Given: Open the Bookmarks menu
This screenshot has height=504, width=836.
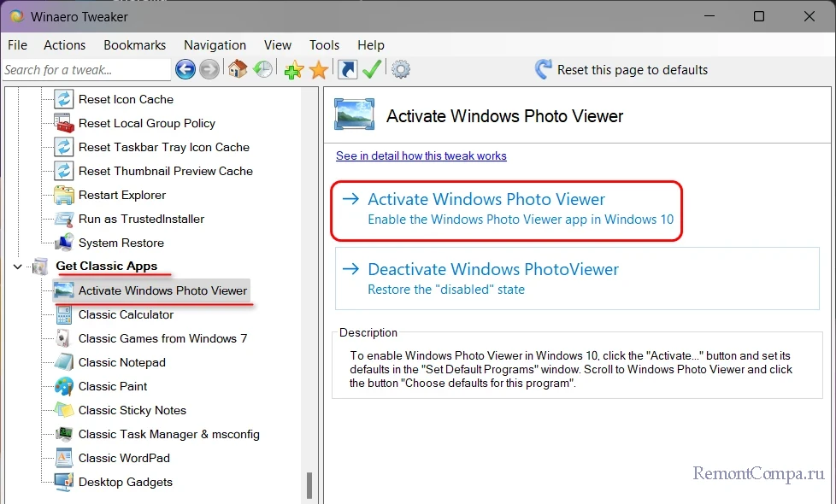Looking at the screenshot, I should click(134, 45).
